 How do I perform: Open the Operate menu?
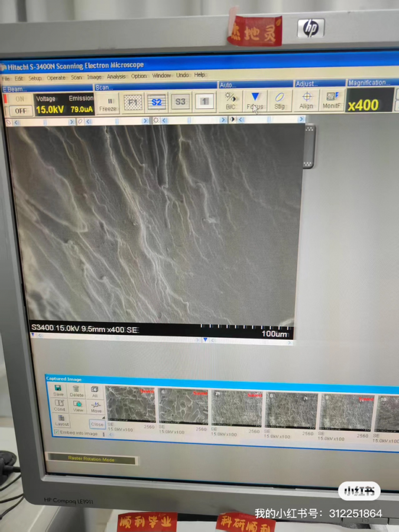[56, 77]
